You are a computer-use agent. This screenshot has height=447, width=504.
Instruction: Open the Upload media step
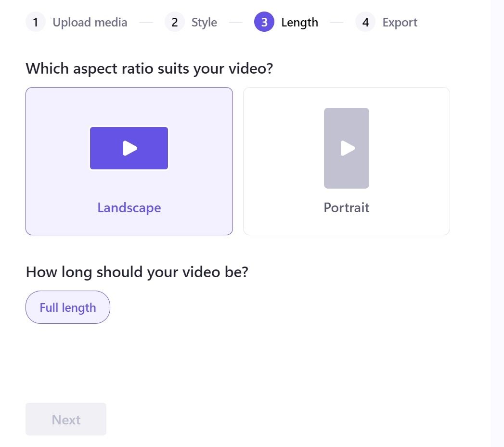[x=90, y=22]
